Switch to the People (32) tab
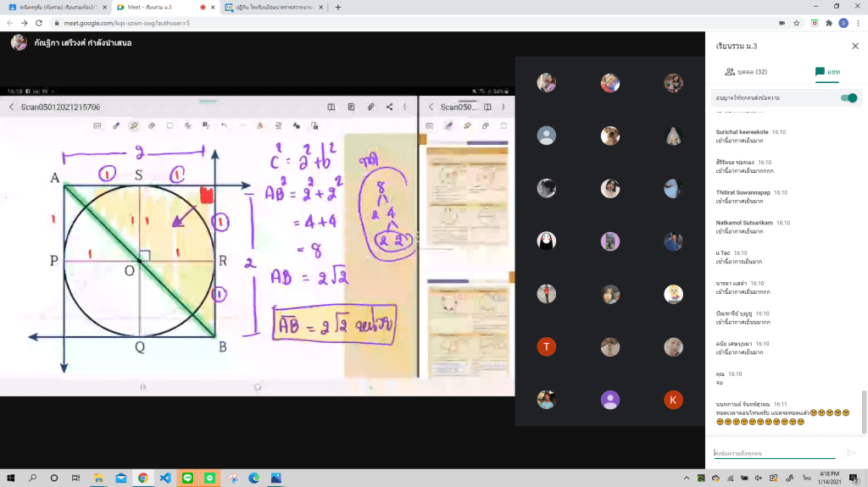 pyautogui.click(x=746, y=73)
